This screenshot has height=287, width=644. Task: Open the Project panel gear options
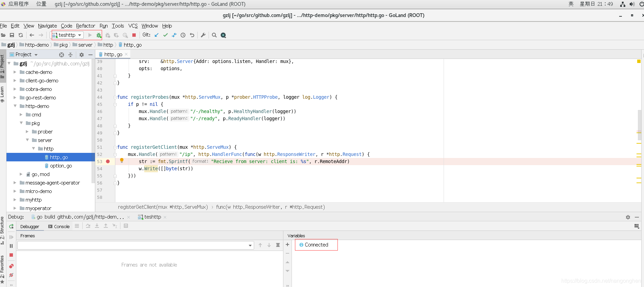(82, 55)
